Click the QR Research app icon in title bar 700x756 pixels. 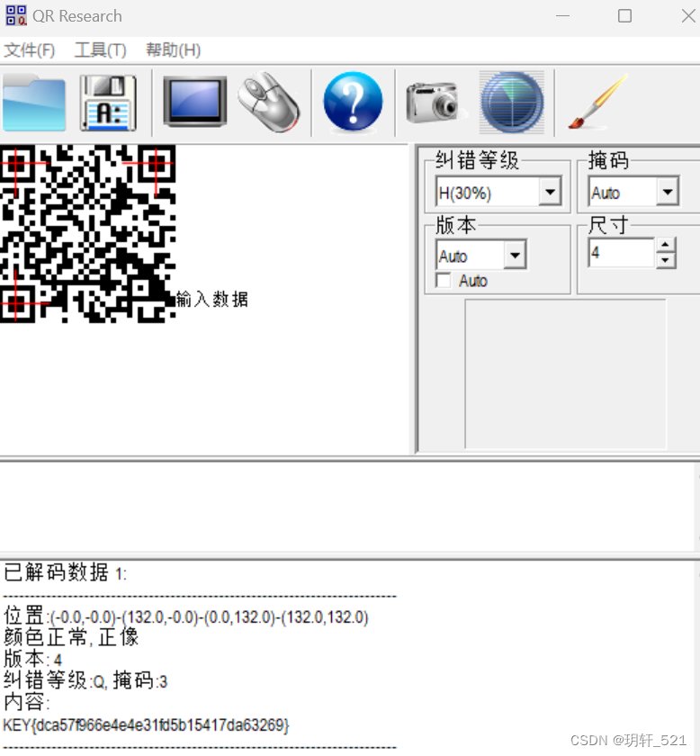15,15
